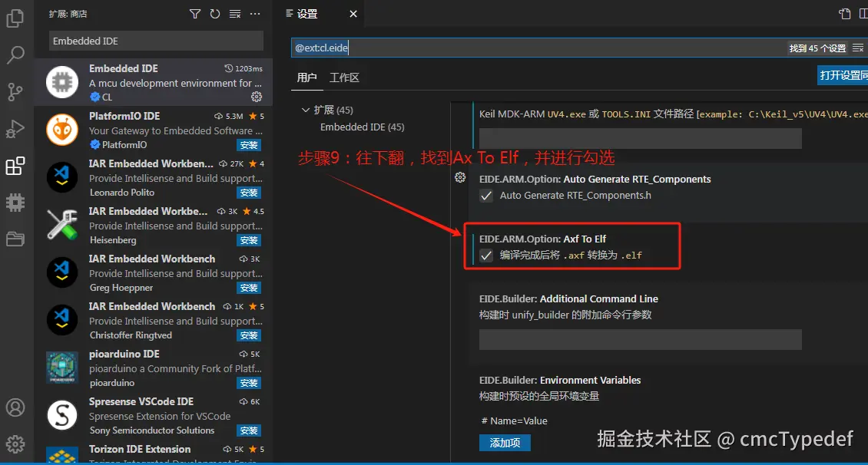Refresh the extensions list
Viewport: 868px width, 465px height.
click(x=215, y=14)
